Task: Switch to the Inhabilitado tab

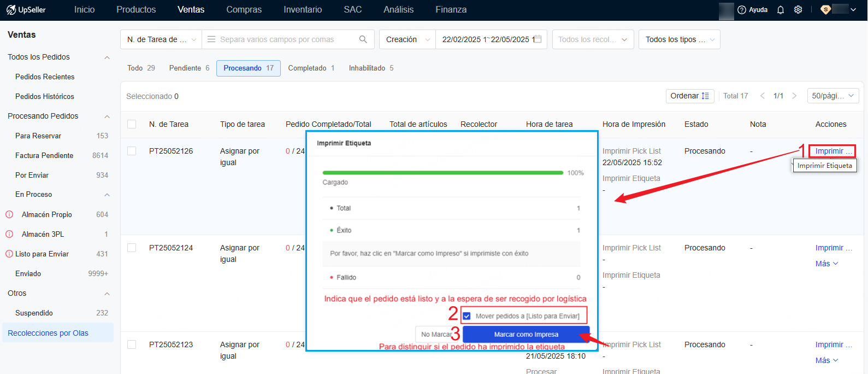Action: pyautogui.click(x=371, y=68)
